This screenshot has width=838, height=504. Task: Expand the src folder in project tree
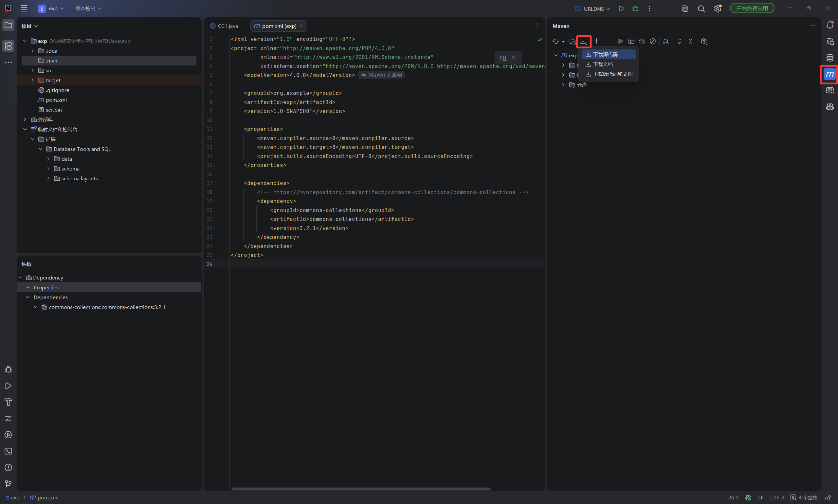click(33, 70)
